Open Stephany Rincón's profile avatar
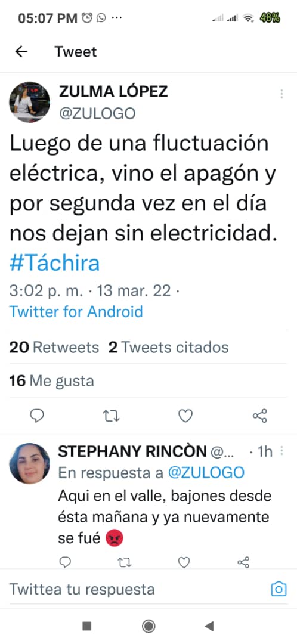Viewport: 297px width, 644px height. point(30,463)
